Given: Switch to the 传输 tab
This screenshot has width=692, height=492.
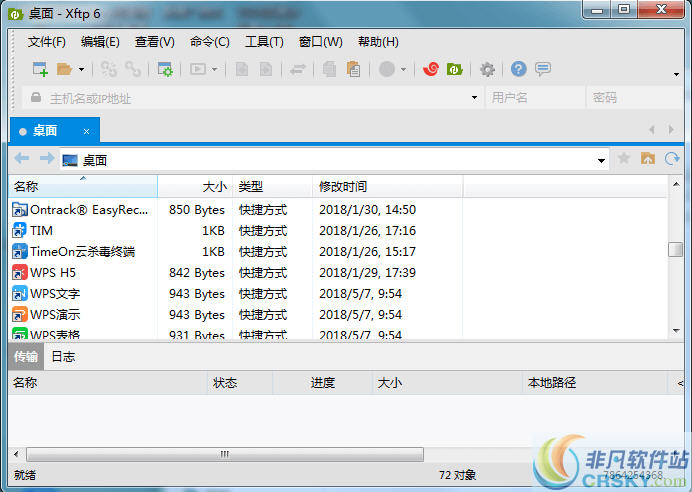Looking at the screenshot, I should [x=26, y=357].
